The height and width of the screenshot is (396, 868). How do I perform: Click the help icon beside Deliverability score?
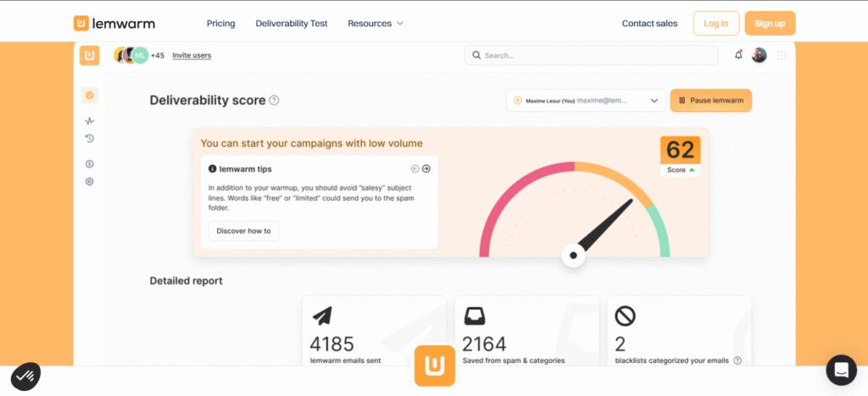point(274,100)
